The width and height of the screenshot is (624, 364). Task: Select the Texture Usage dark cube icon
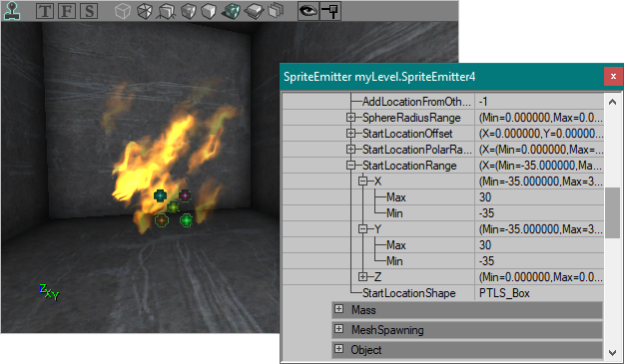[189, 11]
